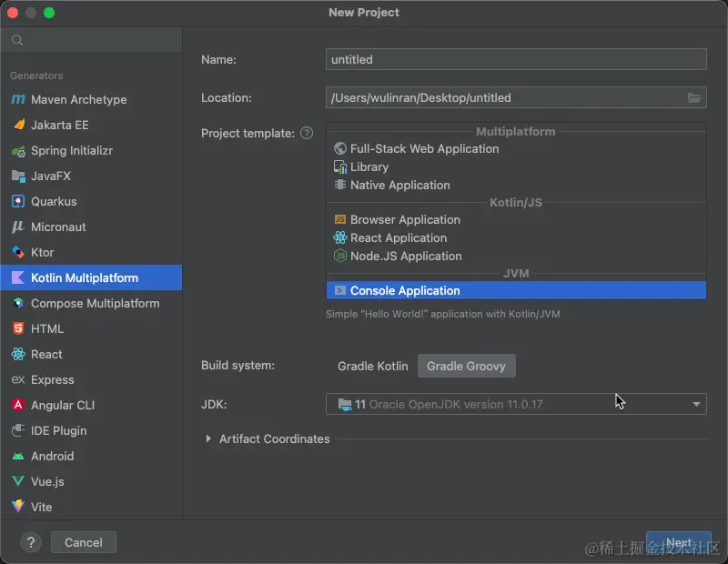Choose the Spring Initializr icon
The image size is (728, 564).
(17, 150)
